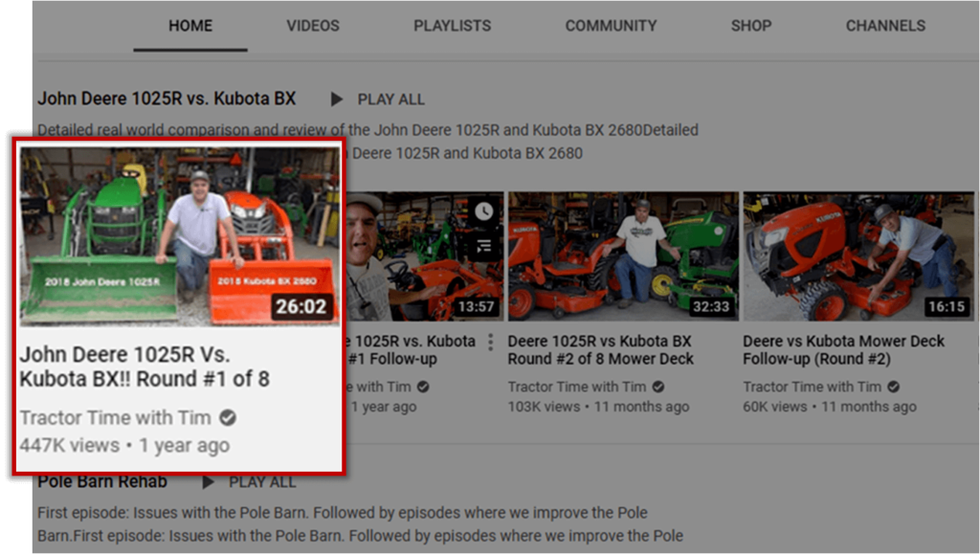The height and width of the screenshot is (554, 980).
Task: Click play triangle icon beside Pole Barn PLAY ALL
Action: (x=208, y=482)
